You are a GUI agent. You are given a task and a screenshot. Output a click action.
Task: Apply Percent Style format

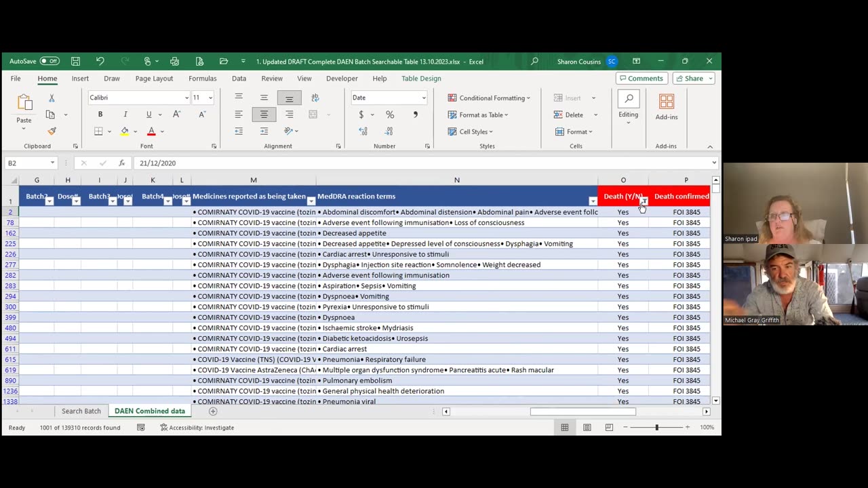pos(390,115)
